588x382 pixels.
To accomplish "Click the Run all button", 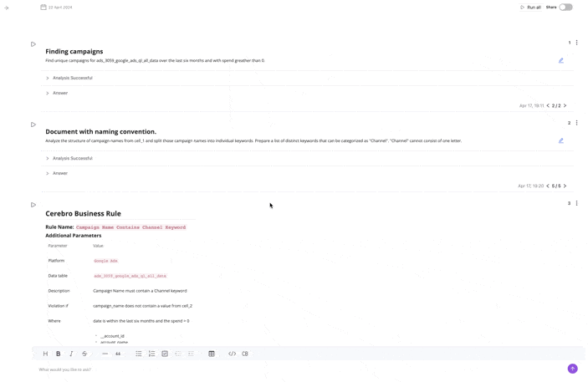I will point(530,8).
